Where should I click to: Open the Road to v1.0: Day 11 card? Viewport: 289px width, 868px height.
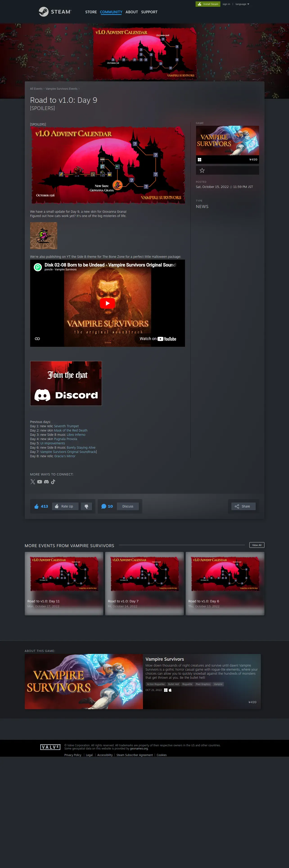click(64, 584)
